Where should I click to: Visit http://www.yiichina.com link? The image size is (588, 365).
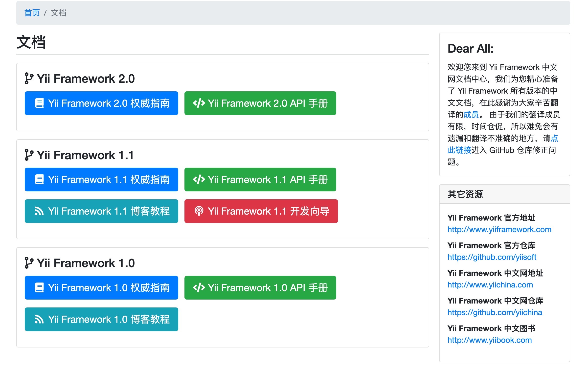coord(490,285)
